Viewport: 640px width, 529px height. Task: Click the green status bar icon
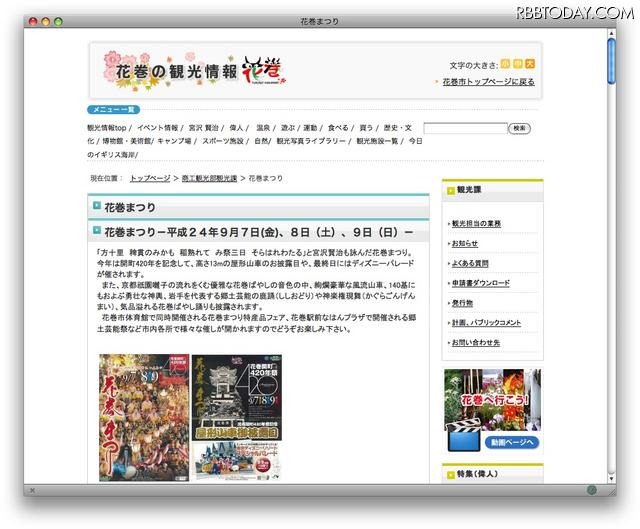point(591,490)
